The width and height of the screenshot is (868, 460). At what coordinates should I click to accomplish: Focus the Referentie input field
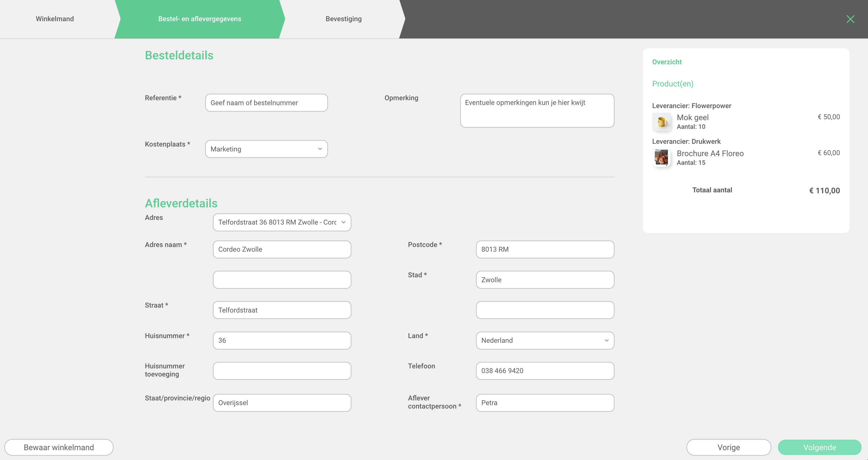[x=266, y=103]
